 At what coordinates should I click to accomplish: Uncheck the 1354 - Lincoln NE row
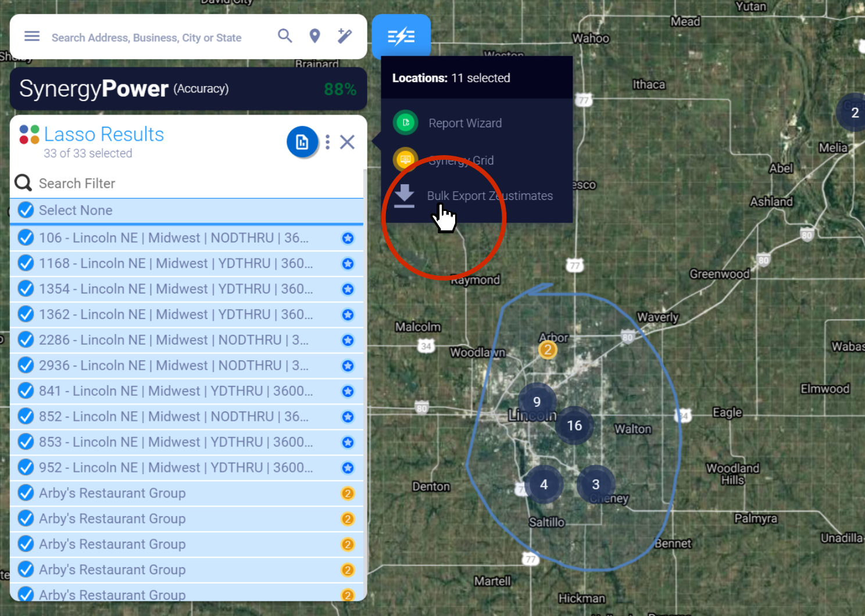[x=26, y=289]
